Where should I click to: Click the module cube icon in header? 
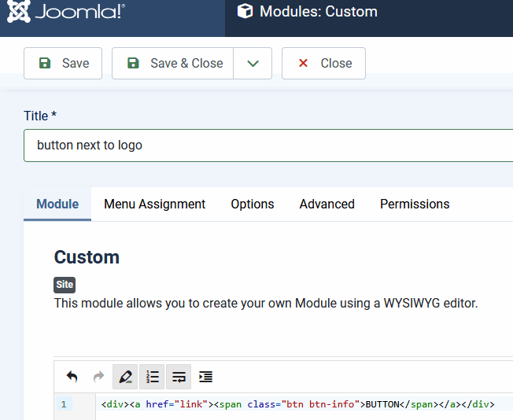point(245,12)
